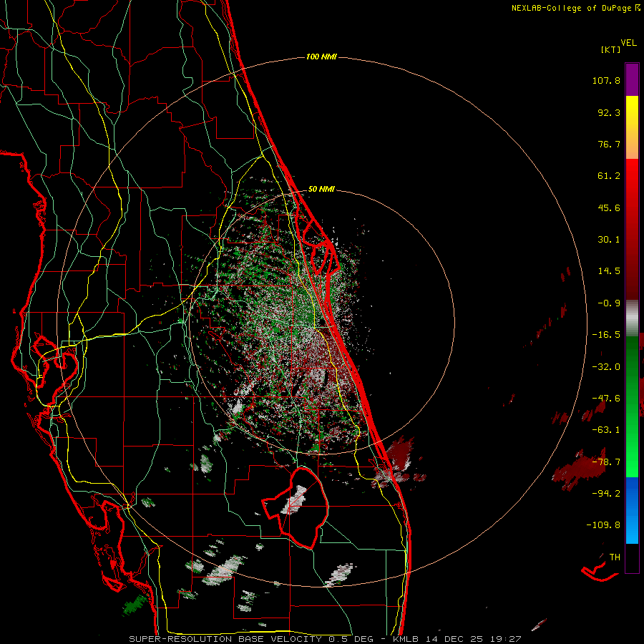Click the purple segment of the color bar
This screenshot has width=644, height=644.
pos(632,79)
